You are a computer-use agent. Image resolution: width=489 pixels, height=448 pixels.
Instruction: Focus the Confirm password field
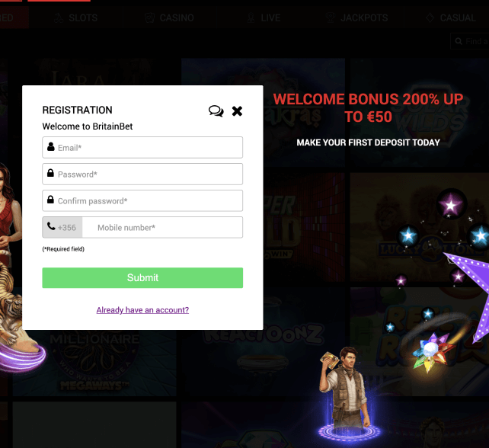[142, 200]
